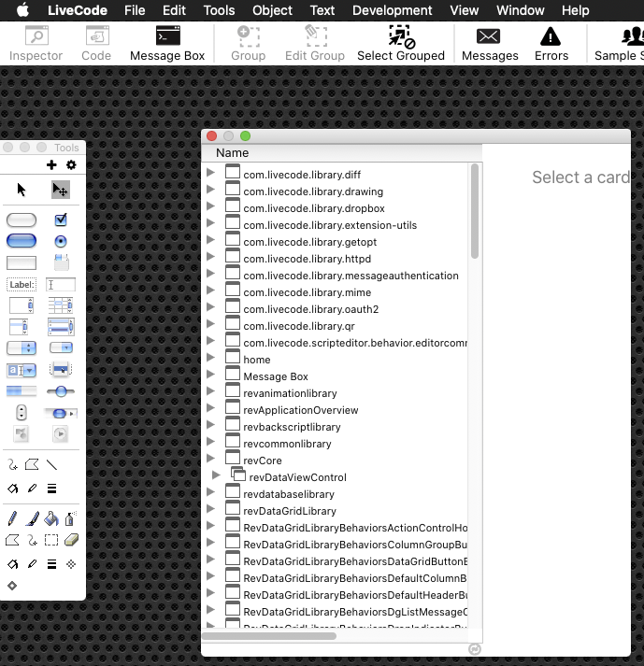Click the slider control in Tools palette
Image resolution: width=644 pixels, height=666 pixels.
pos(61,391)
